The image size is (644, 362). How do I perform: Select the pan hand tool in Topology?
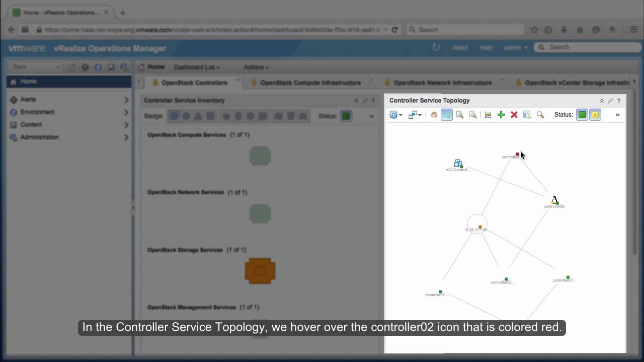tap(434, 115)
